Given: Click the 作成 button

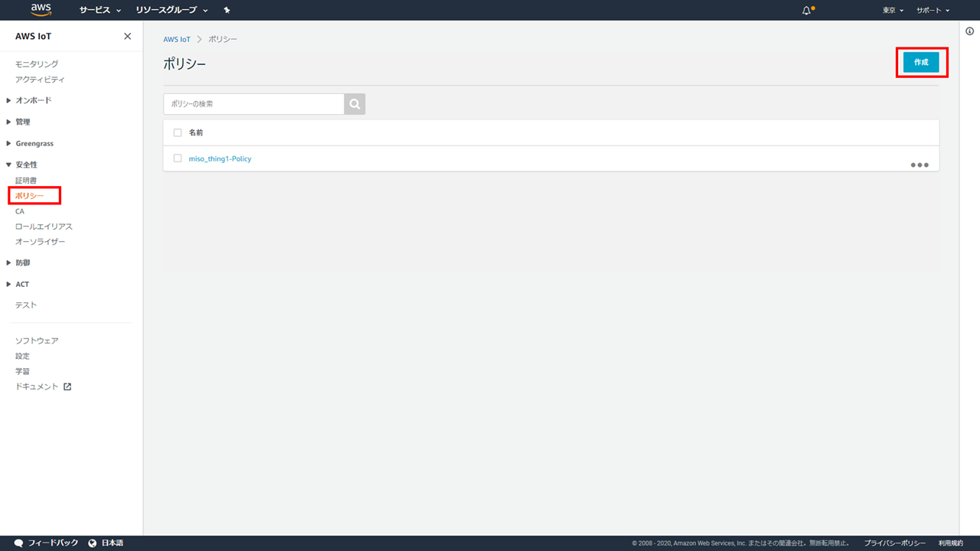Looking at the screenshot, I should [920, 63].
